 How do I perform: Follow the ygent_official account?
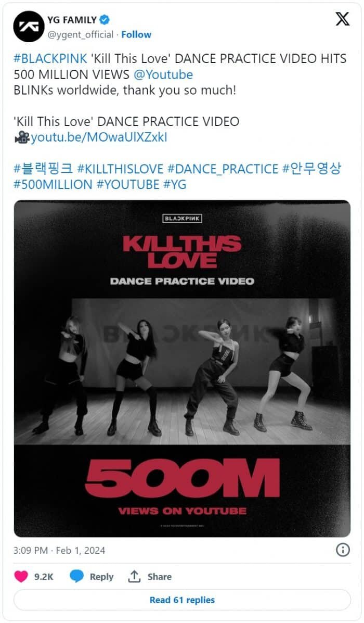click(x=136, y=34)
